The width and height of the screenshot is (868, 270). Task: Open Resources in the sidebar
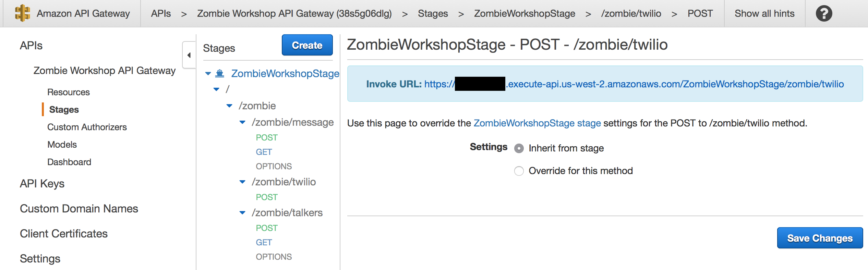coord(69,92)
